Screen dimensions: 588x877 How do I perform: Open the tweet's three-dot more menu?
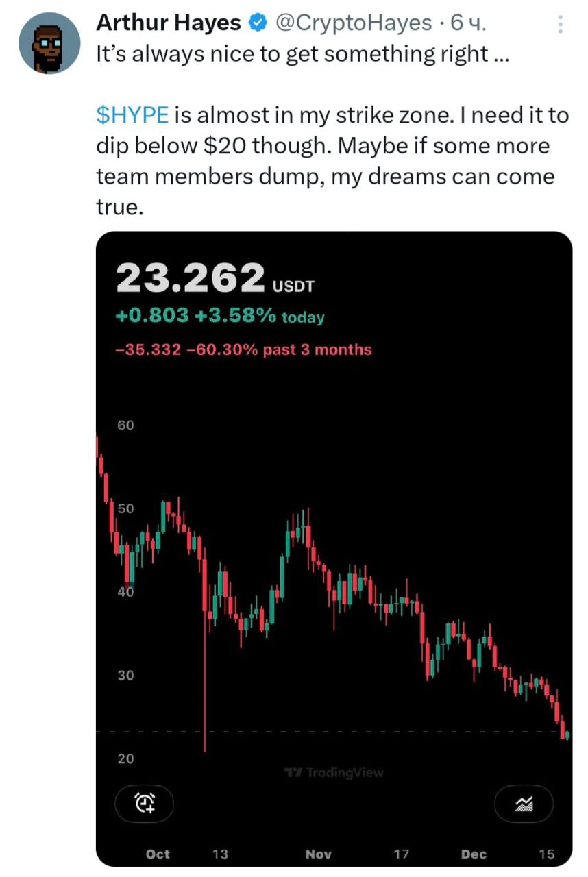pos(560,26)
